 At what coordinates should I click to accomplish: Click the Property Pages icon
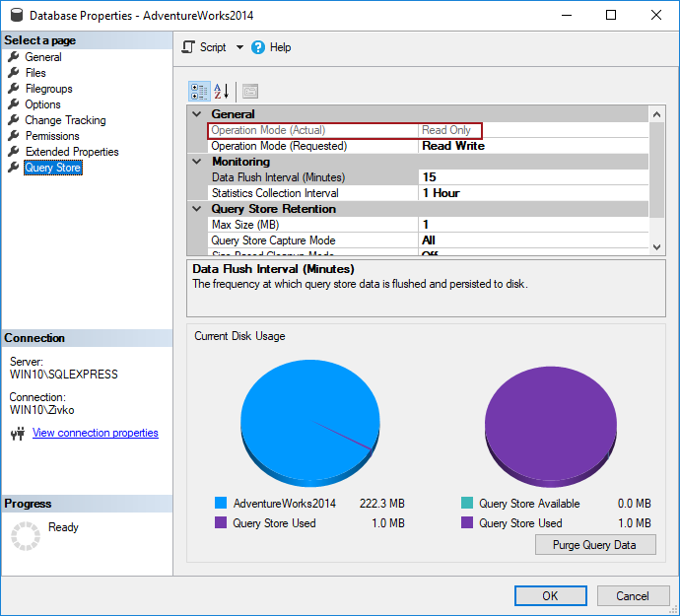tap(250, 92)
